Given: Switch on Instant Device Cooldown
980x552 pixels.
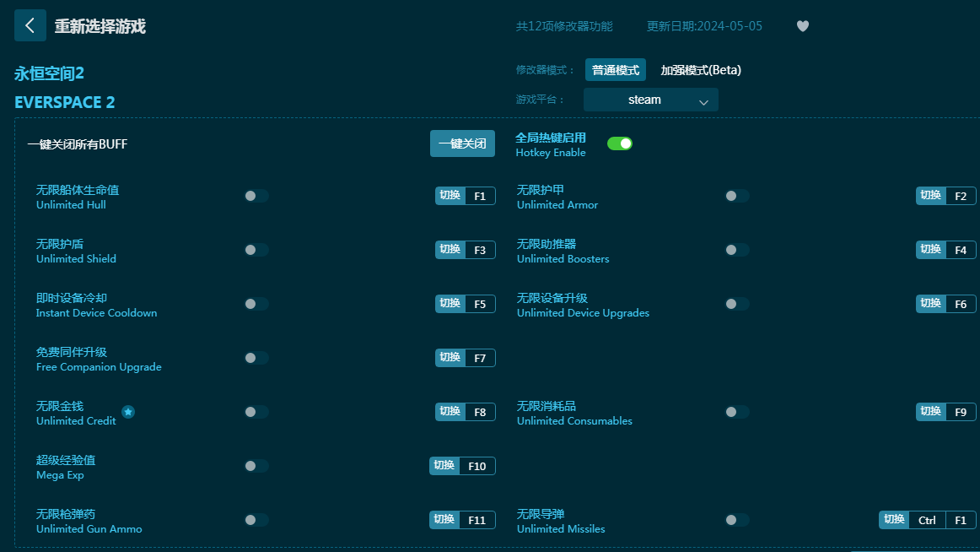Looking at the screenshot, I should click(256, 304).
